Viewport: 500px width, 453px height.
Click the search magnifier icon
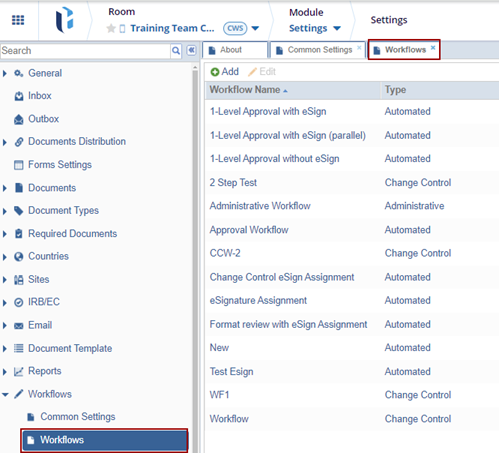click(176, 51)
